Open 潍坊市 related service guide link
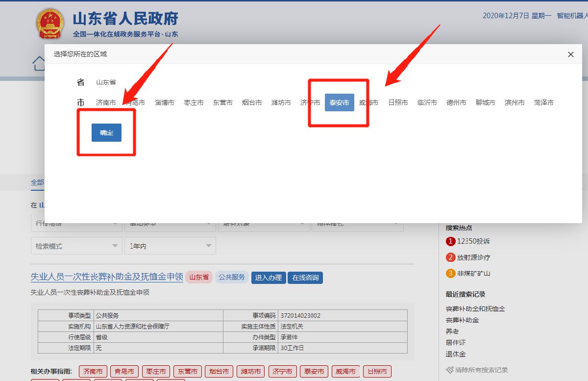The image size is (588, 381). click(251, 372)
